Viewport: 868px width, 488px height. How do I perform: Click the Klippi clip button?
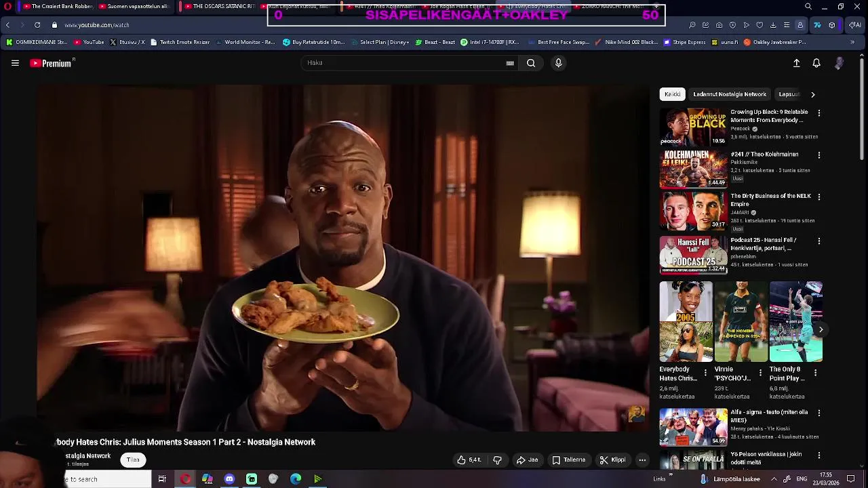(x=612, y=460)
